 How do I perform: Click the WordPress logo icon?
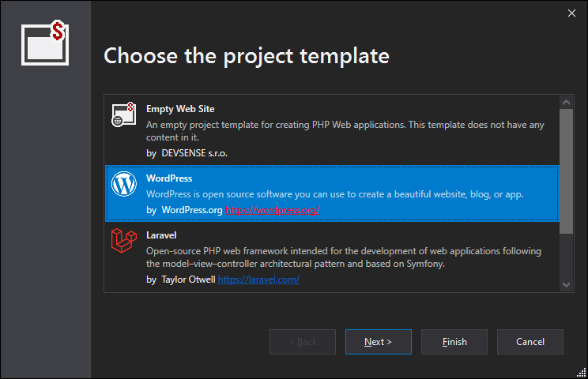[124, 184]
